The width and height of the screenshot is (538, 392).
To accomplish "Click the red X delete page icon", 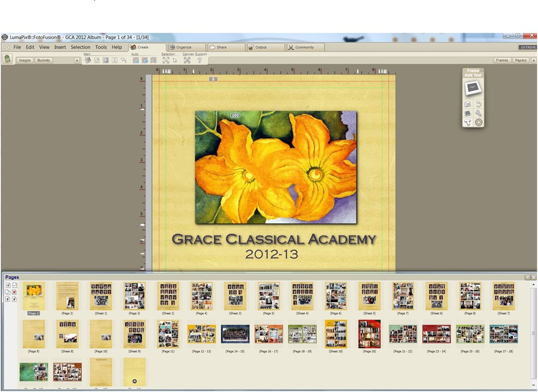I will (x=14, y=292).
